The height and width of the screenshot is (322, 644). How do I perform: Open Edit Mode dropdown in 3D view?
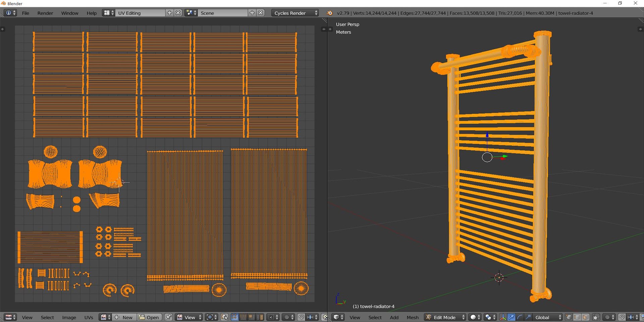coord(445,317)
